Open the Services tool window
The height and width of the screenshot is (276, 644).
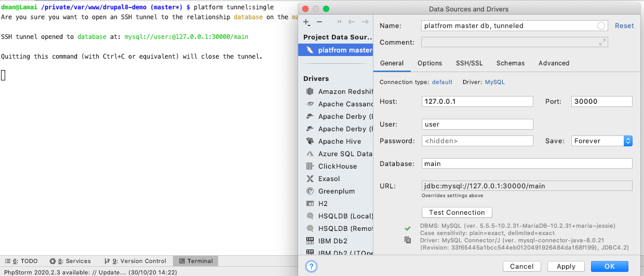pos(70,261)
